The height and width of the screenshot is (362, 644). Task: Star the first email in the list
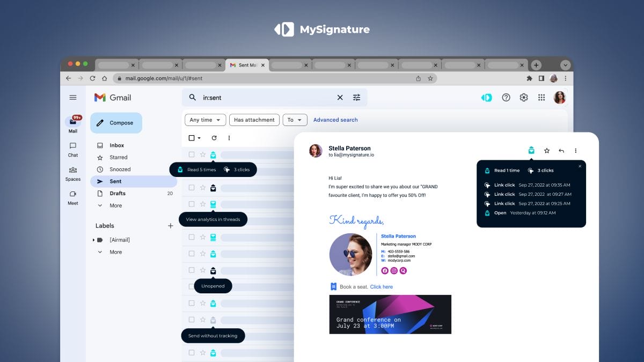pyautogui.click(x=203, y=155)
